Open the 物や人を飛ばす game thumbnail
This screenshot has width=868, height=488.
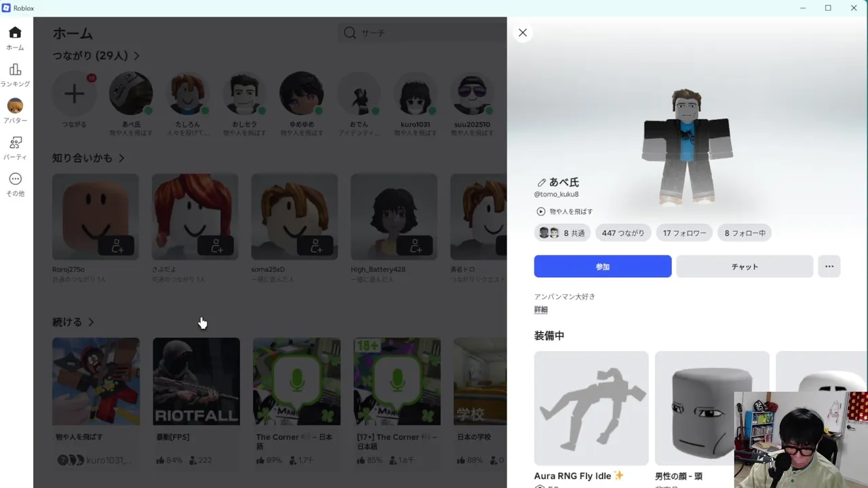[96, 382]
